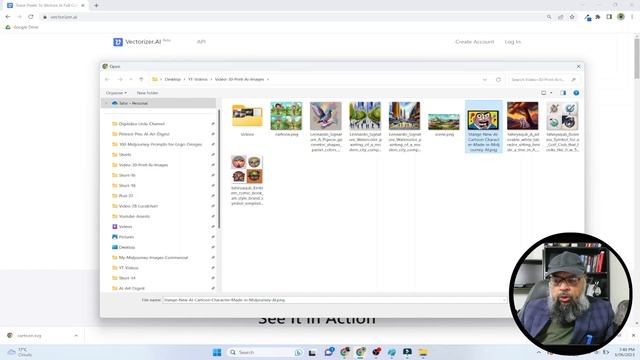This screenshot has width=640, height=360.
Task: Click the Chrome reload page button
Action: pos(31,17)
